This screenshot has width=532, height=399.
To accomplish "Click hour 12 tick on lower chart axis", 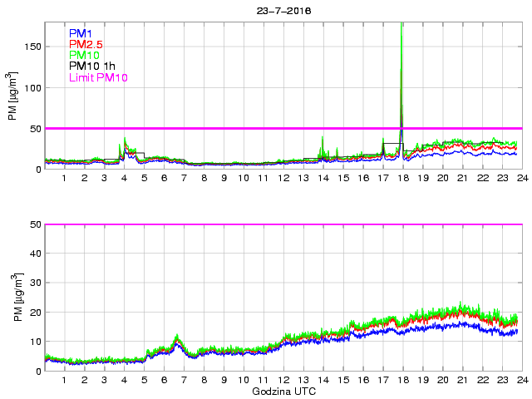I will tap(283, 380).
